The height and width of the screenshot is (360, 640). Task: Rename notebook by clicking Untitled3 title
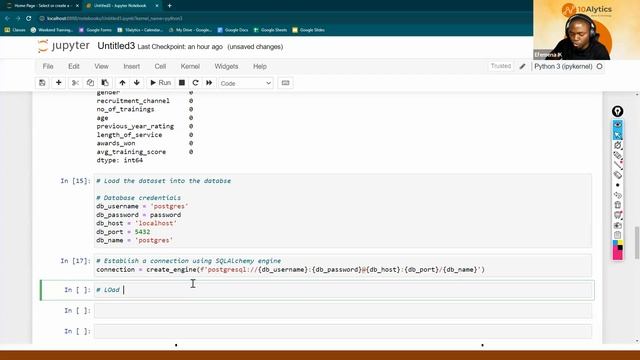coord(116,46)
